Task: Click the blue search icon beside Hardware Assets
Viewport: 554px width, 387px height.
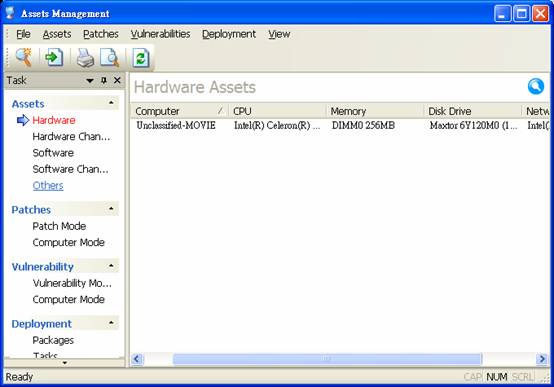Action: [x=536, y=87]
